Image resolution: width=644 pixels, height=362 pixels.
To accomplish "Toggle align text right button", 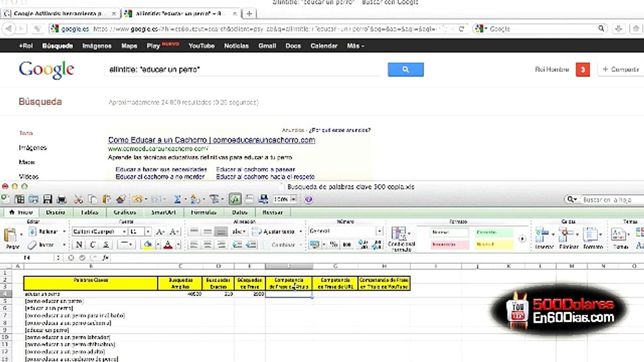I will coord(221,244).
